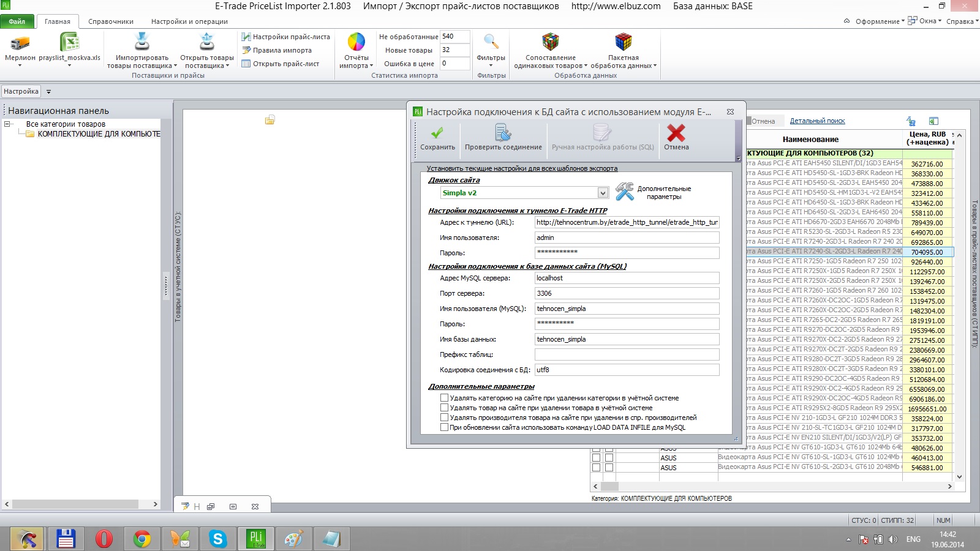Click the product table vertical scrollbar down arrow
The width and height of the screenshot is (980, 551).
pos(959,476)
